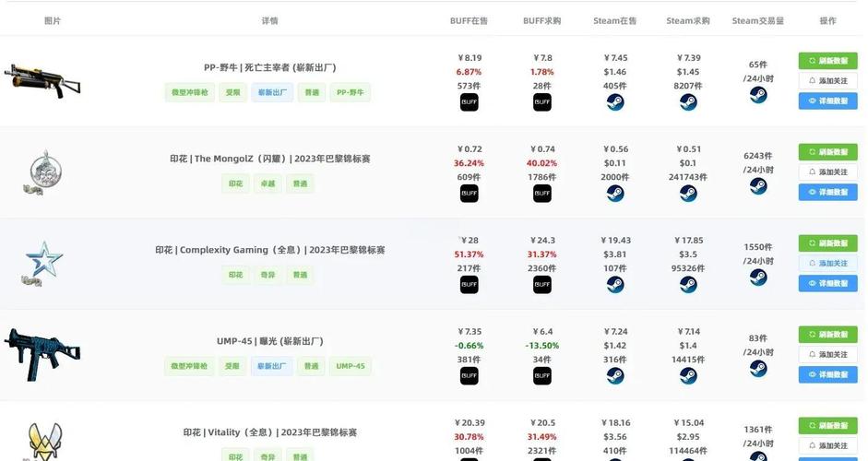Click 添加关注 for Complexity Gaming sticker
The height and width of the screenshot is (461, 868).
(x=827, y=264)
